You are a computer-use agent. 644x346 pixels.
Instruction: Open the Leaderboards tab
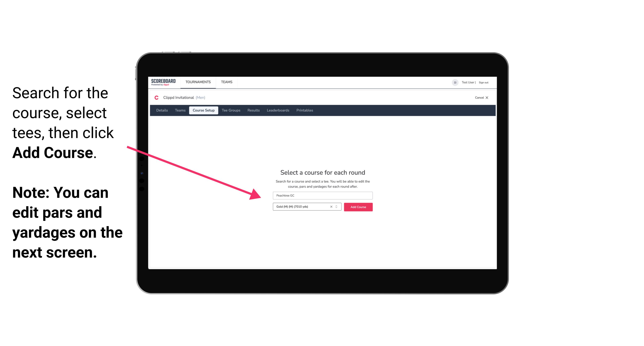278,110
